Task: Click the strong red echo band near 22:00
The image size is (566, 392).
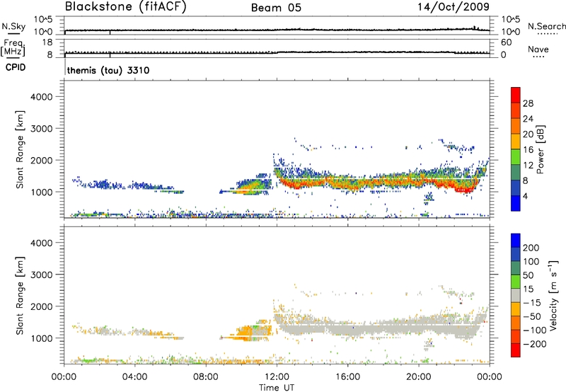Action: click(x=463, y=189)
